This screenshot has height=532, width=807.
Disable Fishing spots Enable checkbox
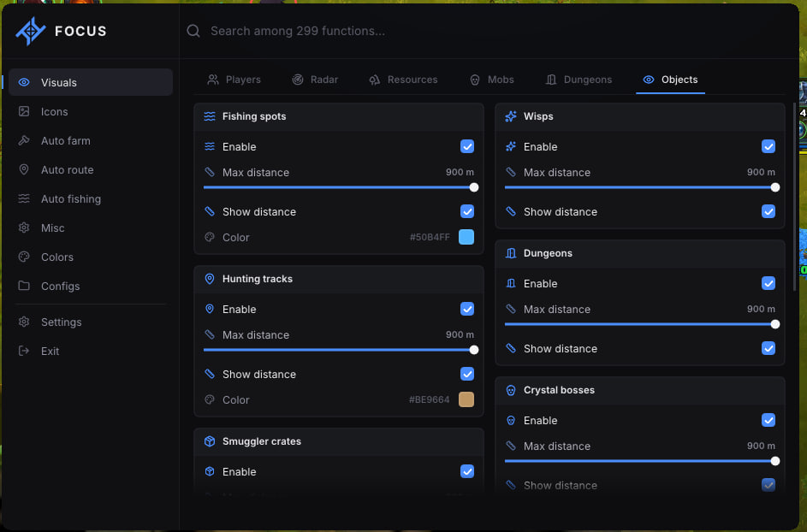point(466,146)
